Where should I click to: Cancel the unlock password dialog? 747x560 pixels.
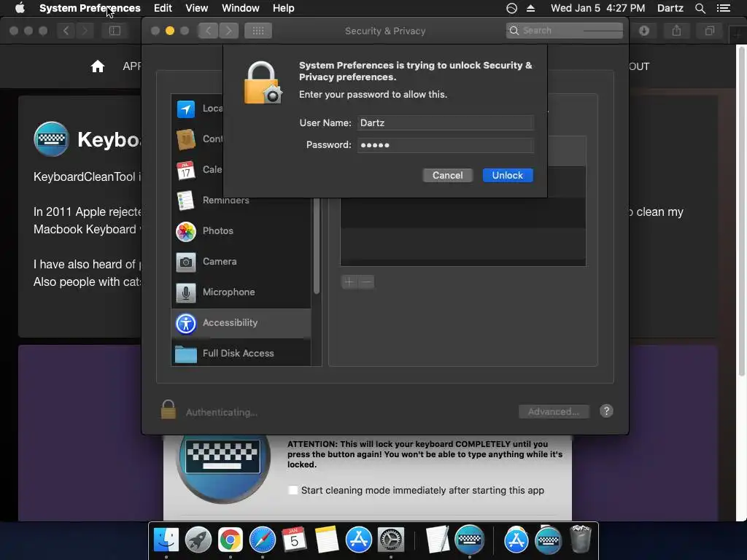(x=447, y=175)
